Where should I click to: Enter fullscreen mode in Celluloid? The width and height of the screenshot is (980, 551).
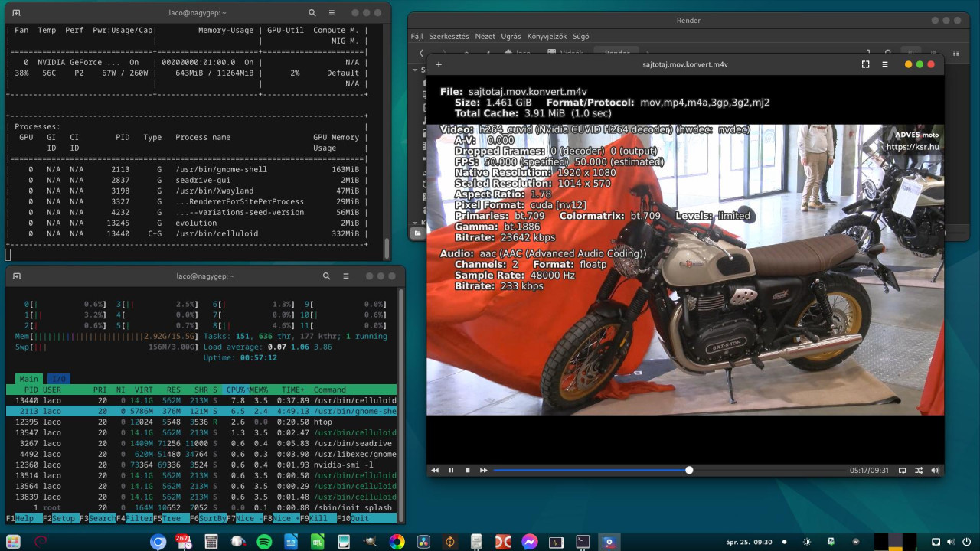865,64
